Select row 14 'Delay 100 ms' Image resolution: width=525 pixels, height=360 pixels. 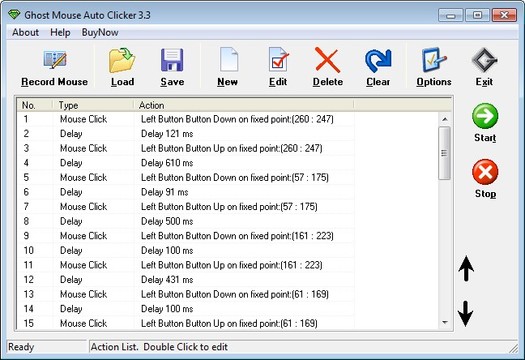pos(186,309)
